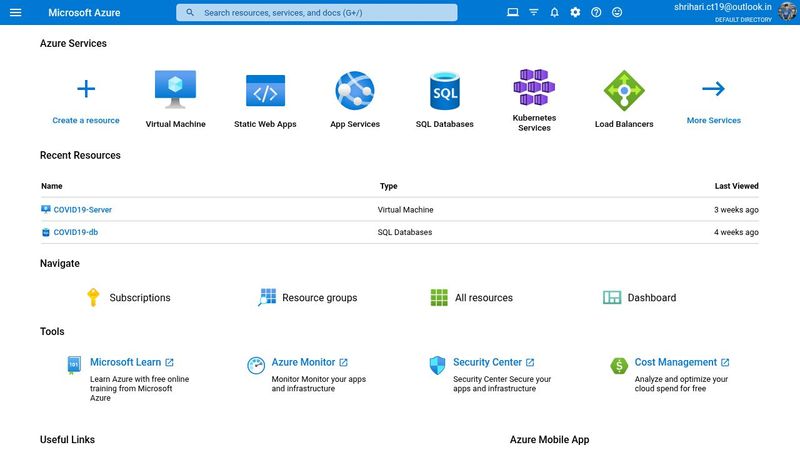
Task: Click the '3 weeks ago' cell
Action: click(x=736, y=210)
